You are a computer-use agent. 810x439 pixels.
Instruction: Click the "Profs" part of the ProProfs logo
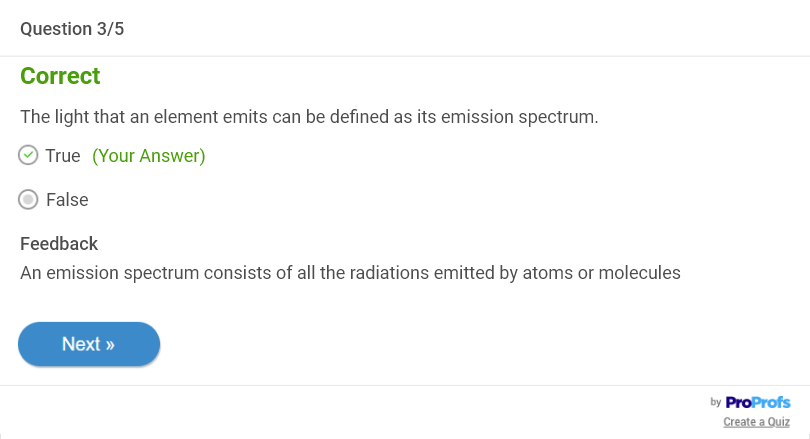pyautogui.click(x=771, y=402)
